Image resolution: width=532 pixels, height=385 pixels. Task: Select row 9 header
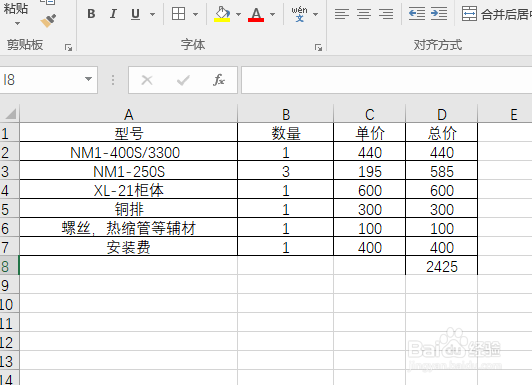(10, 285)
